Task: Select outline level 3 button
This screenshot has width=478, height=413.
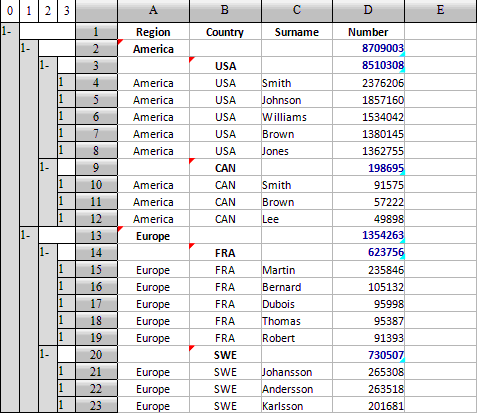Action: click(66, 11)
